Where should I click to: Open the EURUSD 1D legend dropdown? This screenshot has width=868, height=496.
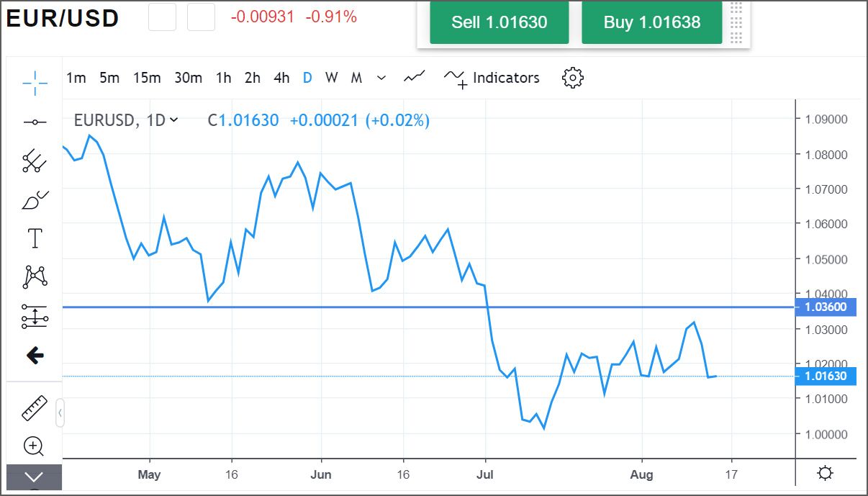[x=173, y=120]
